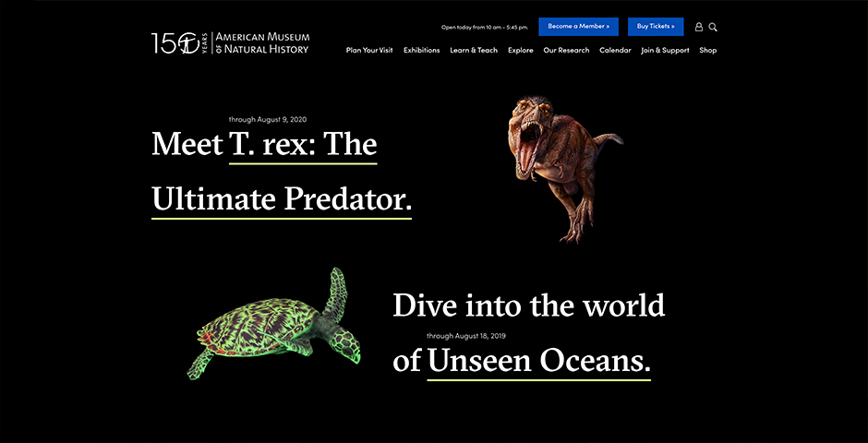The image size is (868, 443).
Task: Open Calendar menu item
Action: pyautogui.click(x=615, y=51)
